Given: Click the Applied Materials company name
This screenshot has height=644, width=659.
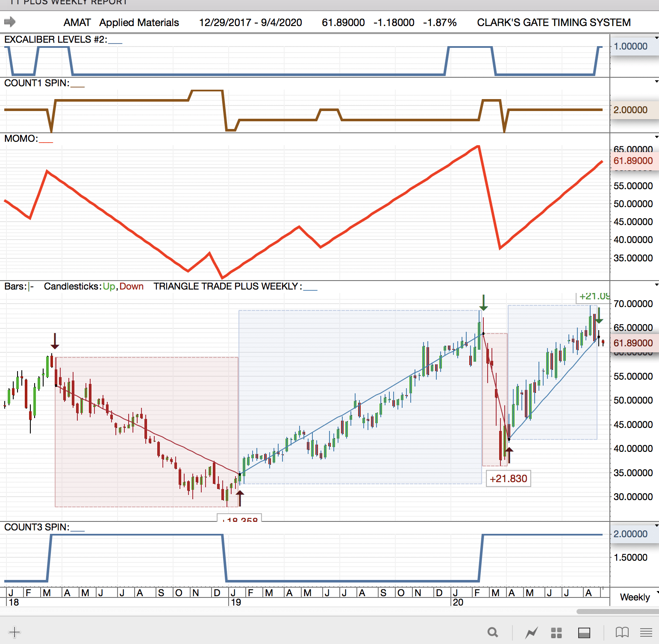Looking at the screenshot, I should click(x=139, y=22).
